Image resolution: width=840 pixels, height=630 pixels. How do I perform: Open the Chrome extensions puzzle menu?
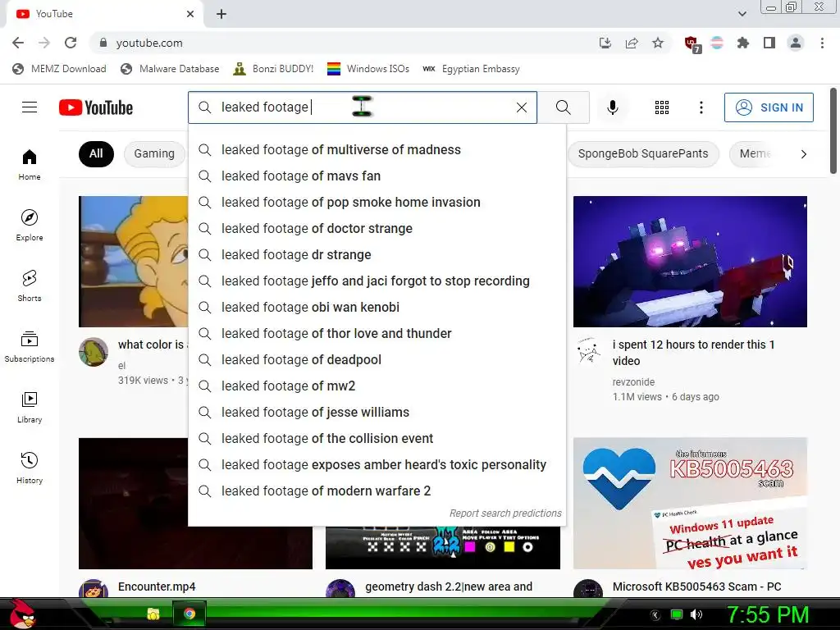[743, 43]
